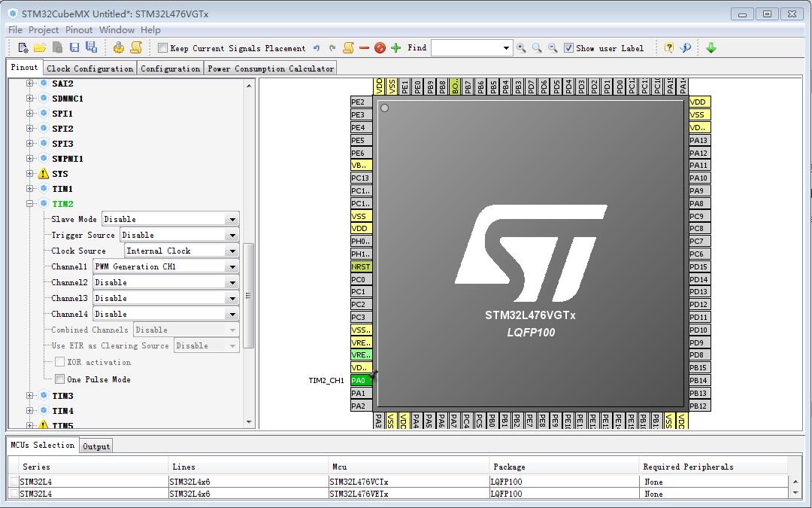Open the File menu

pos(15,30)
